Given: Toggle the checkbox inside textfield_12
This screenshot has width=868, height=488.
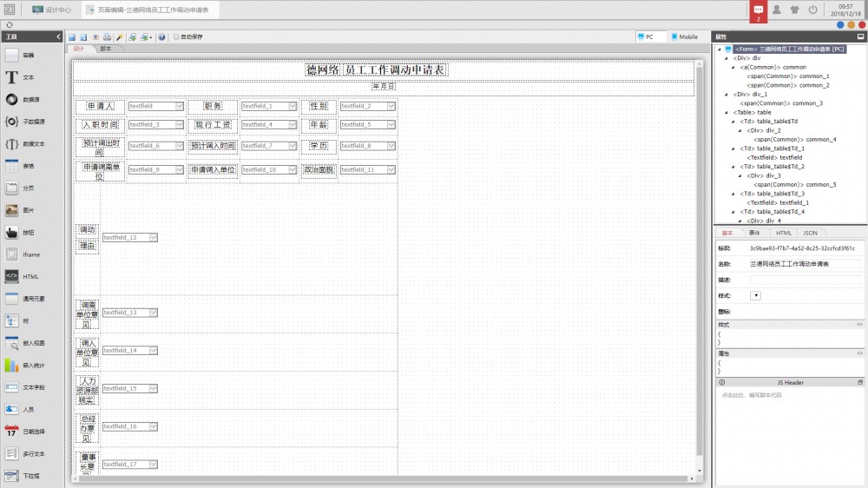Looking at the screenshot, I should 154,237.
